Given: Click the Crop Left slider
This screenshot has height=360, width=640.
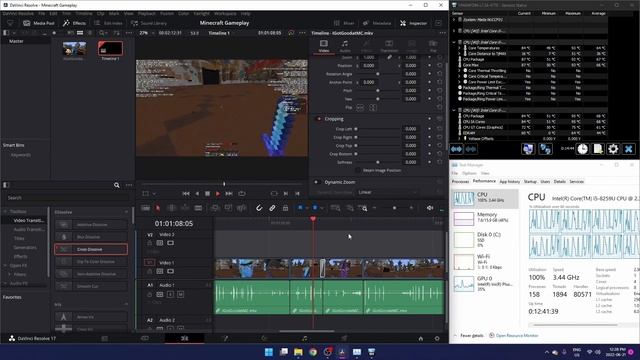Looking at the screenshot, I should click(378, 129).
